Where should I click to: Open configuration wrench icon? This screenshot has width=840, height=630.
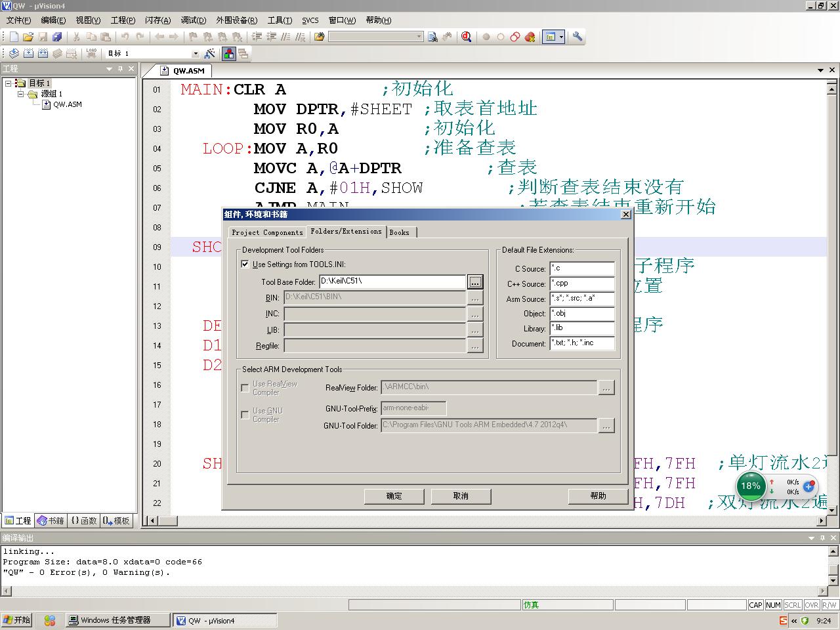click(577, 37)
